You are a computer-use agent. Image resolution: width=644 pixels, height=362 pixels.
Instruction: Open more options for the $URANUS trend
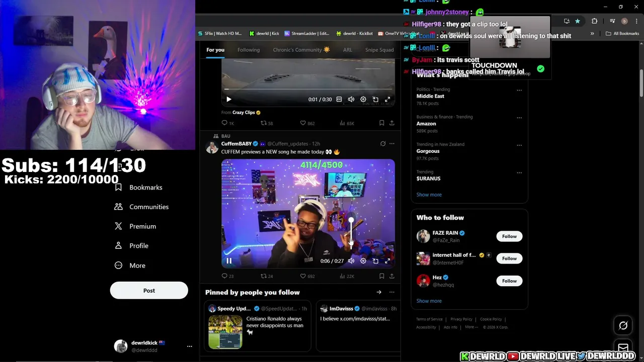[x=519, y=173]
